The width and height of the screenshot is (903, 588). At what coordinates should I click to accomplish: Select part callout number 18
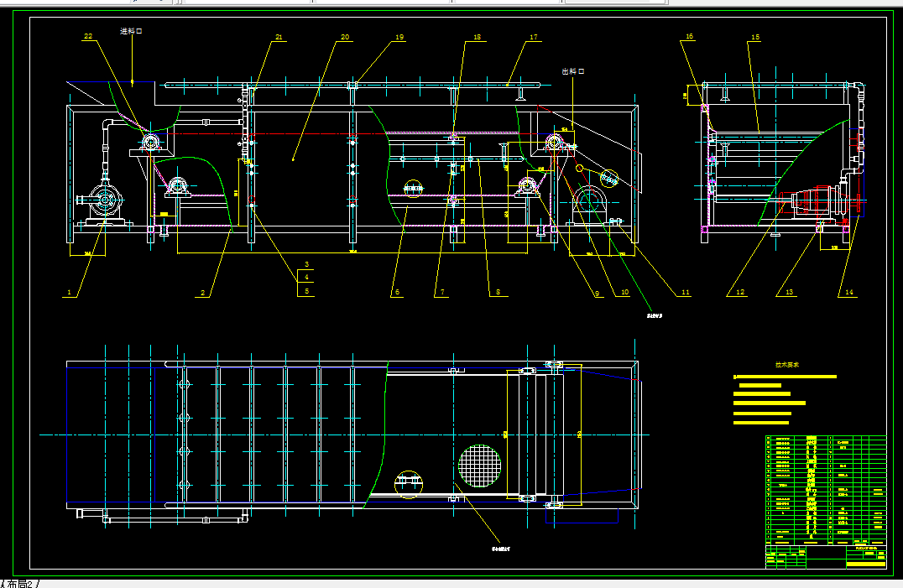[x=477, y=38]
